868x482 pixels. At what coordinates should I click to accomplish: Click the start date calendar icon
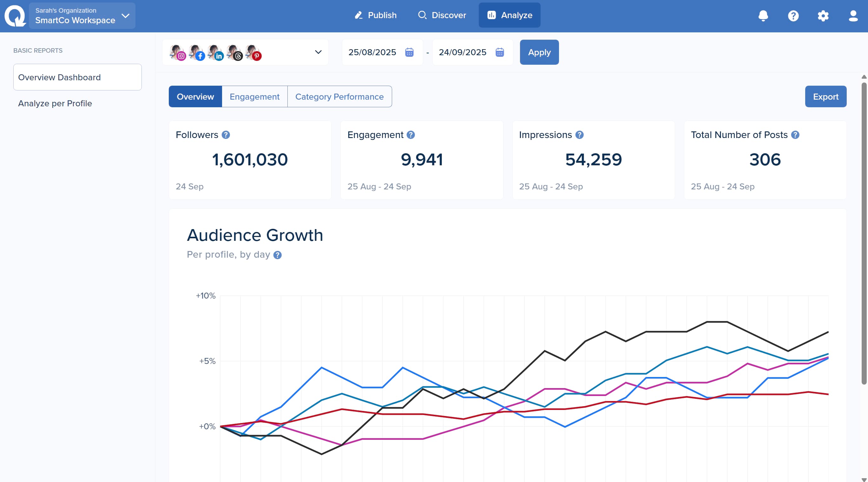(x=409, y=52)
